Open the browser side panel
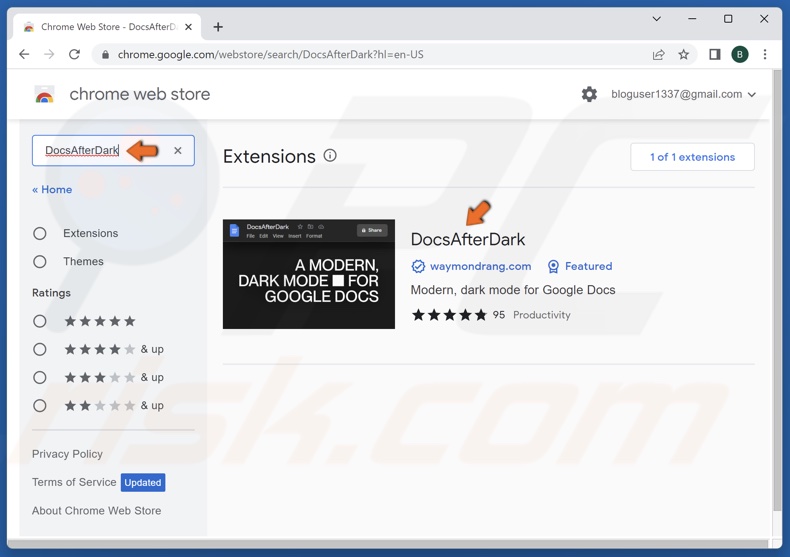This screenshot has width=790, height=557. pyautogui.click(x=714, y=54)
